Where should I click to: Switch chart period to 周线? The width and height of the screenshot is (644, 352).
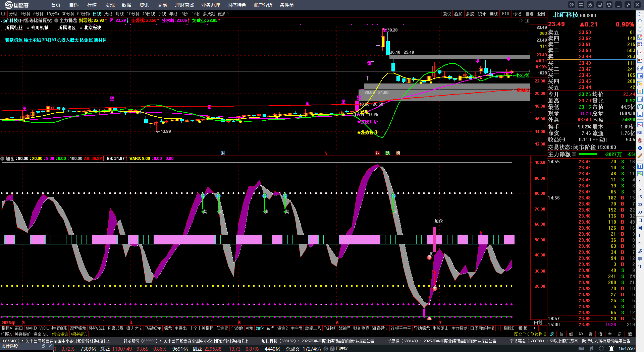(108, 14)
